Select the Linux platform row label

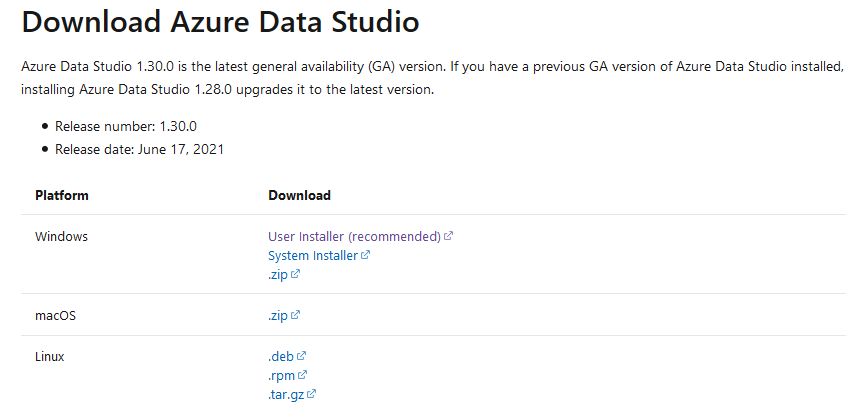tap(52, 356)
